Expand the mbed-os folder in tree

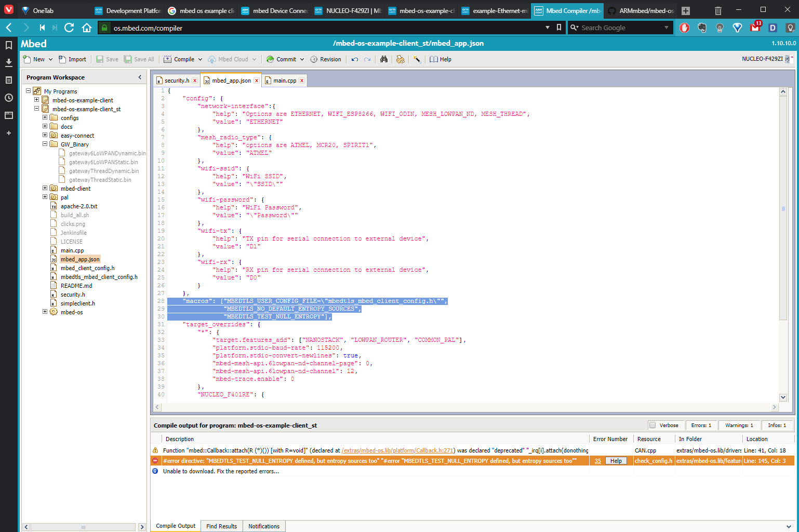(45, 312)
